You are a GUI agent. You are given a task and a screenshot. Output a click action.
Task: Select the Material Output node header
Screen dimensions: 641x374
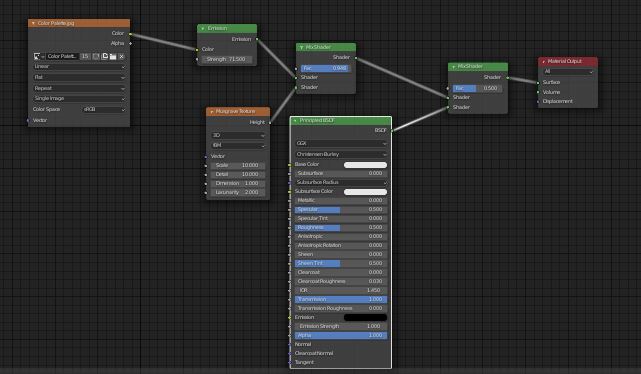click(568, 61)
